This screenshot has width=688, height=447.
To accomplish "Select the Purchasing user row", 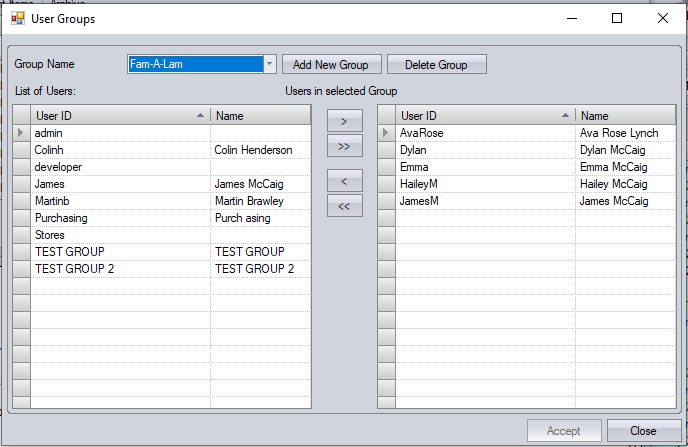I will click(x=120, y=218).
